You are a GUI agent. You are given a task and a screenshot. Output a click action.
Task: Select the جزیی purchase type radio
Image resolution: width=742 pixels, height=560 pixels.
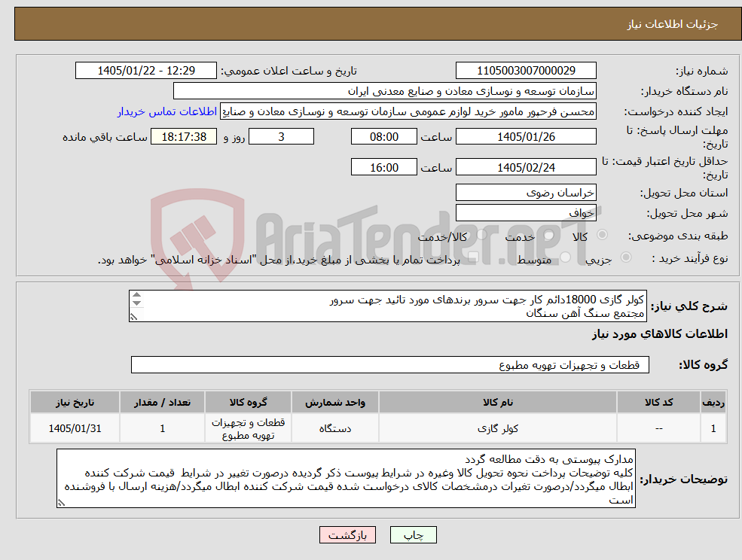click(x=625, y=257)
